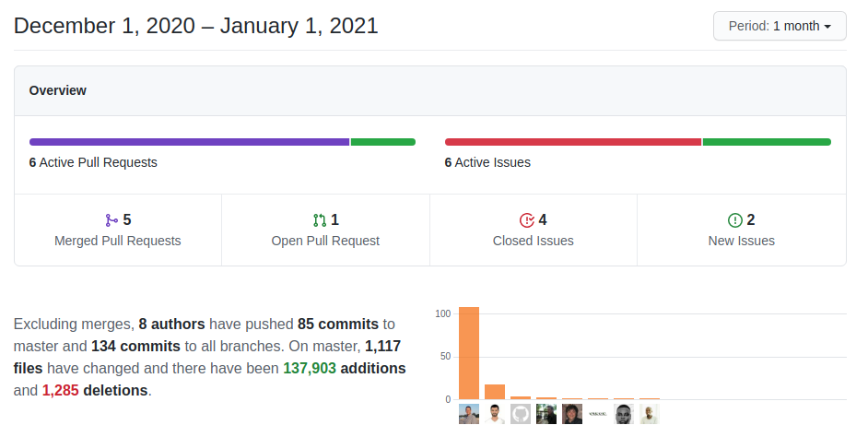Viewport: 868px width, 437px height.
Task: Click the merged pull request icon
Action: pos(111,220)
